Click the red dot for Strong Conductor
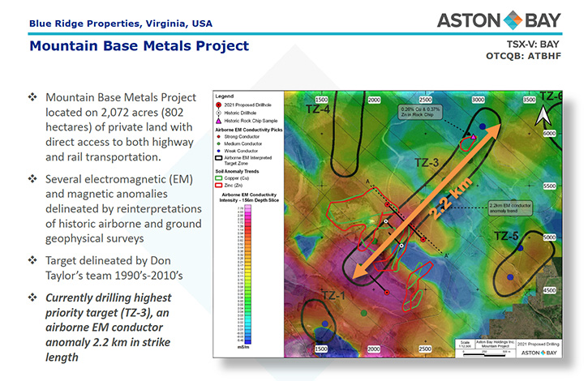The width and height of the screenshot is (588, 381). pyautogui.click(x=219, y=137)
